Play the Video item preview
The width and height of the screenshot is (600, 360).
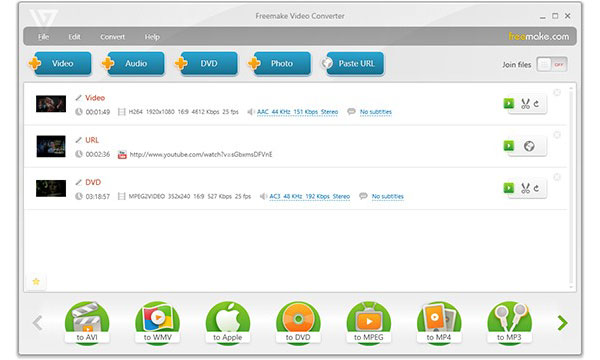pyautogui.click(x=509, y=103)
